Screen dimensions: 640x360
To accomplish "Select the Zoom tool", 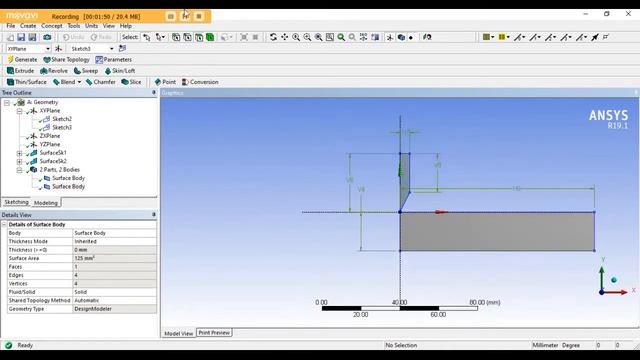I will click(296, 37).
